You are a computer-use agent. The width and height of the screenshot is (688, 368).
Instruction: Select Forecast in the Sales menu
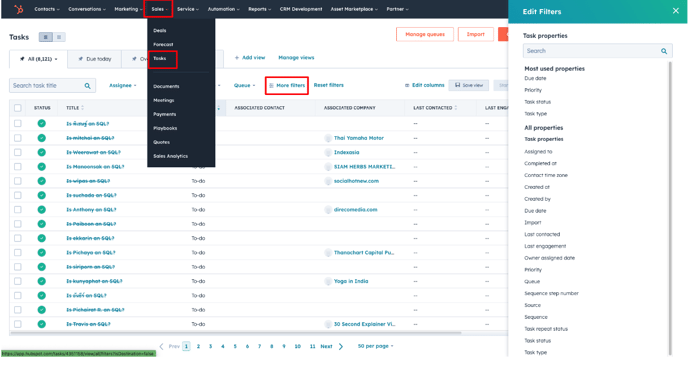pyautogui.click(x=163, y=45)
